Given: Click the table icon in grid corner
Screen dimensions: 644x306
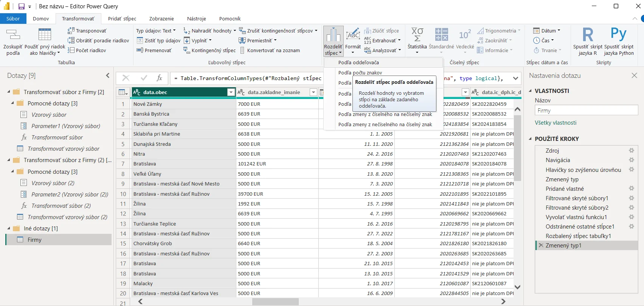Looking at the screenshot, I should [123, 92].
